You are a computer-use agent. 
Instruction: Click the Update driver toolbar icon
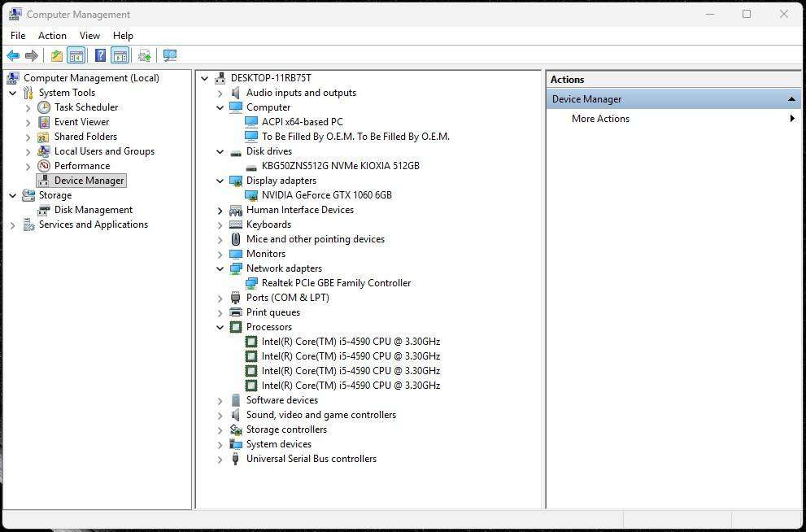point(145,55)
